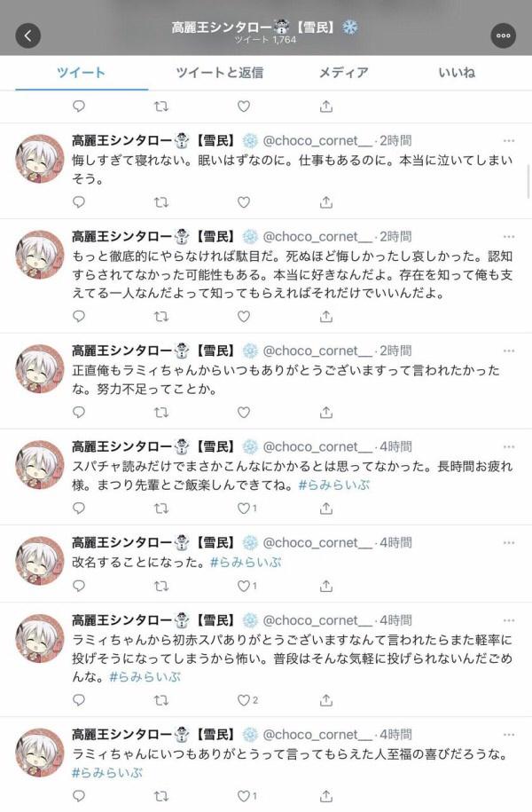The width and height of the screenshot is (532, 812).
Task: Share the 改名することになった tweet
Action: click(326, 586)
